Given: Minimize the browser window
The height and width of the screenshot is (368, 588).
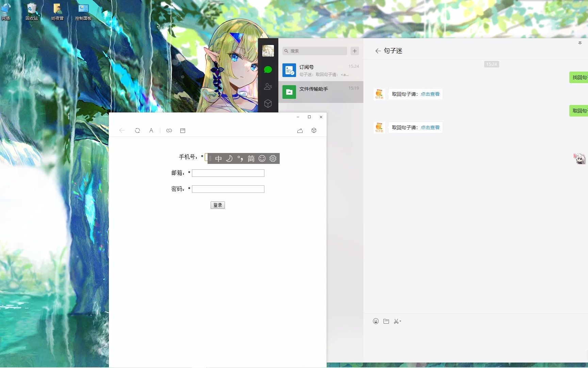Looking at the screenshot, I should [x=298, y=117].
